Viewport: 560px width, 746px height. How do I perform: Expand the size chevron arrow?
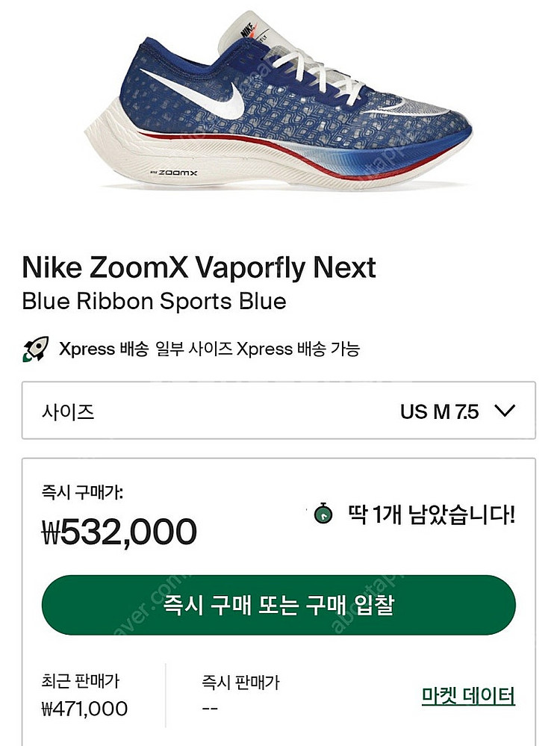click(x=504, y=411)
